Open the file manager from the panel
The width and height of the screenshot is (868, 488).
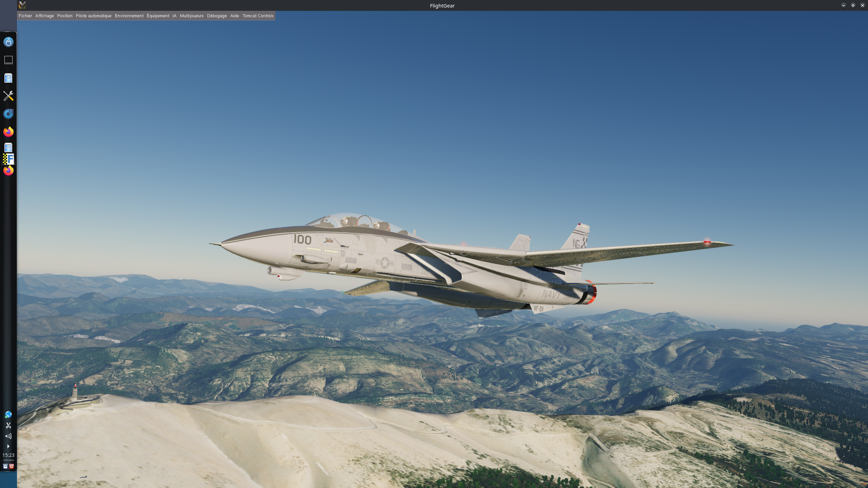tap(8, 78)
